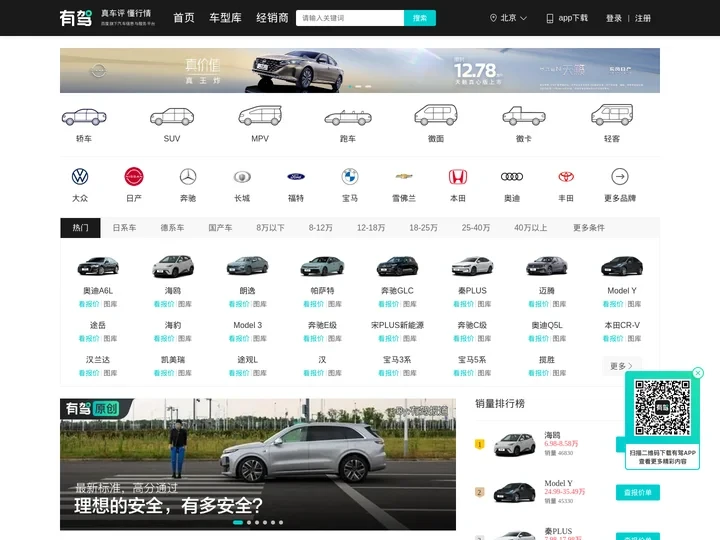The width and height of the screenshot is (720, 540).
Task: Open 帕萨特 car thumbnail
Action: click(322, 266)
